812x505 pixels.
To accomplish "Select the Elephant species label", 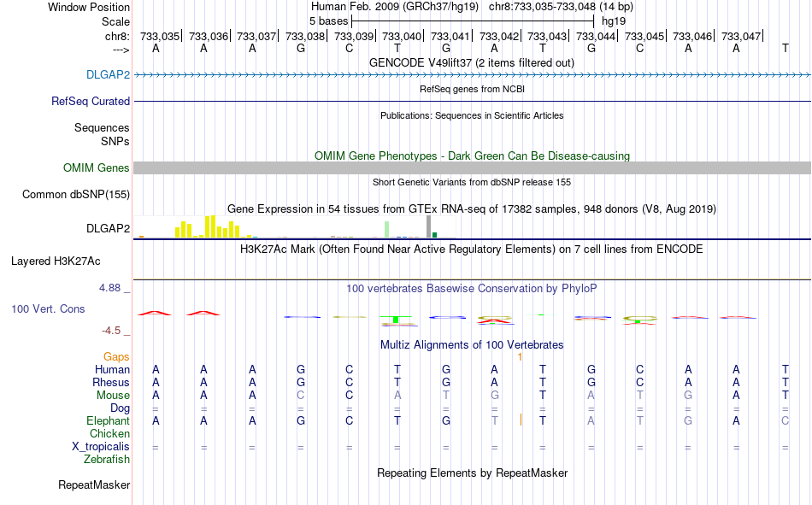I will (108, 420).
